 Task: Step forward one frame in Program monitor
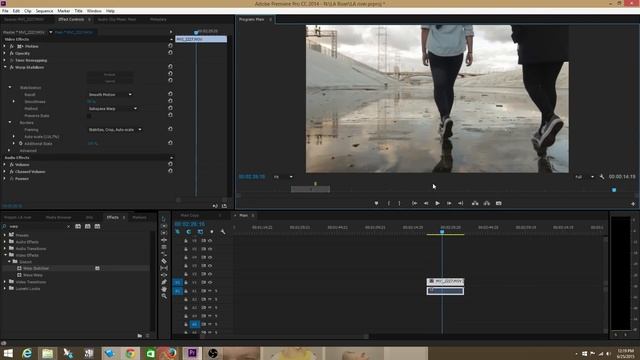449,203
